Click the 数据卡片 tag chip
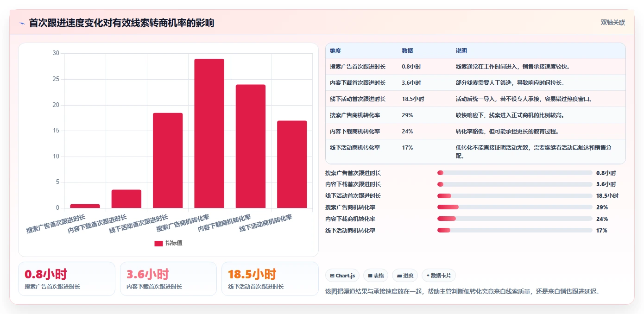644x314 pixels. 438,276
